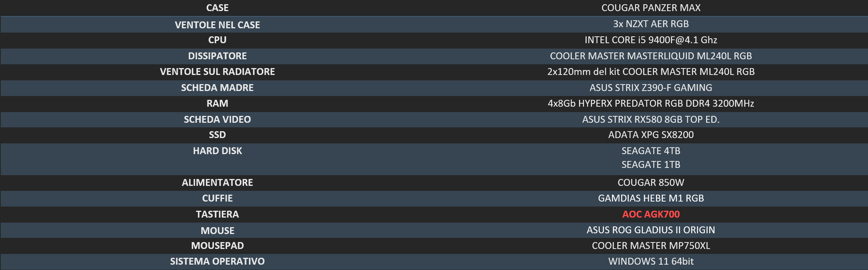The width and height of the screenshot is (868, 270).
Task: Click ADATA XPG SX8200 value
Action: point(651,135)
